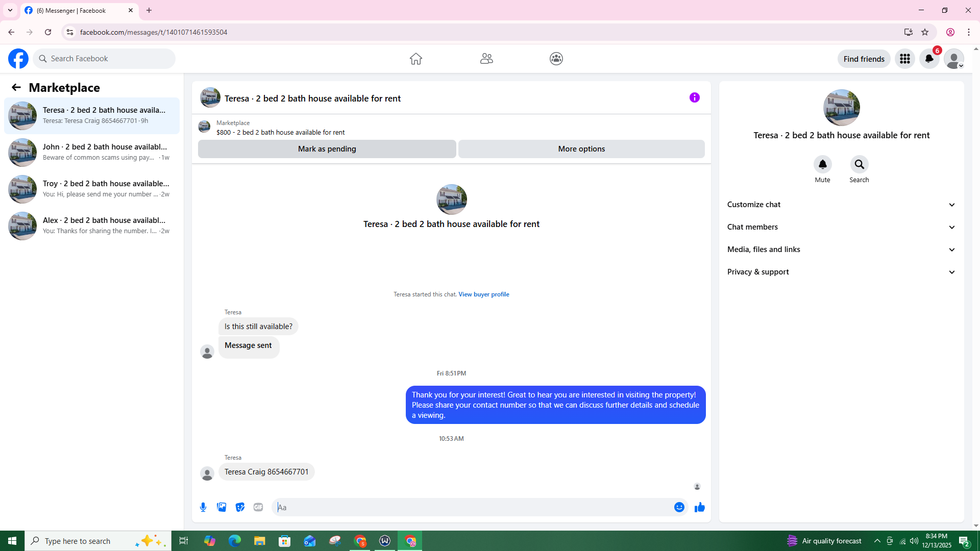Click the Teresa Craig 8654667701 message

pyautogui.click(x=266, y=472)
